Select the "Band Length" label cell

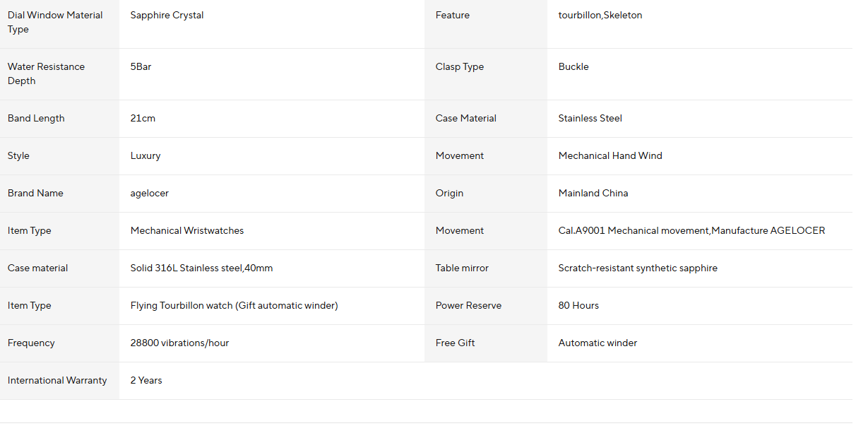tap(36, 119)
